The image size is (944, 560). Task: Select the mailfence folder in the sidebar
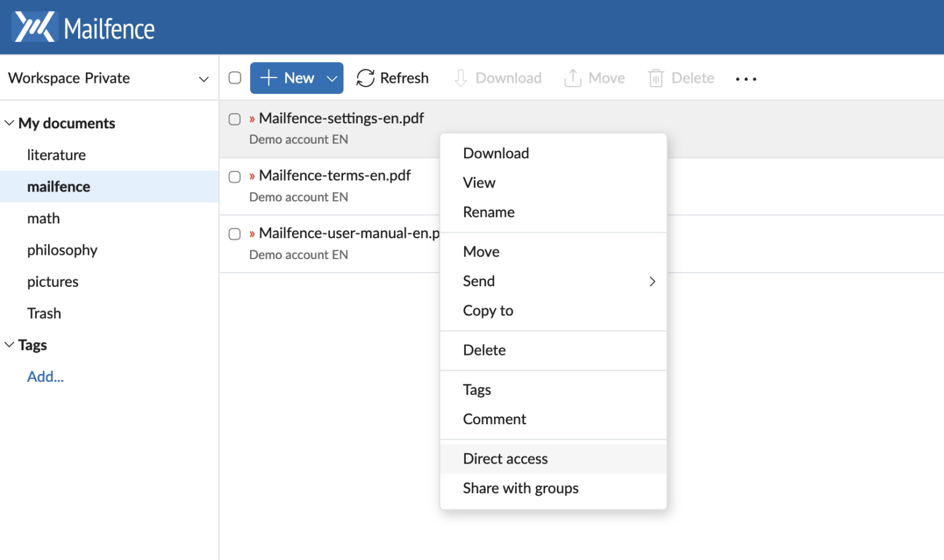point(58,187)
